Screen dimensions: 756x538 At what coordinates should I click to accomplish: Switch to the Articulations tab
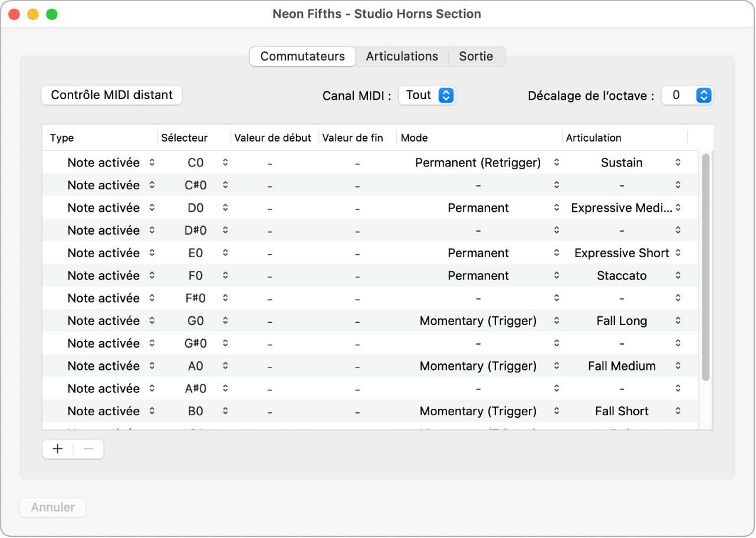tap(402, 57)
